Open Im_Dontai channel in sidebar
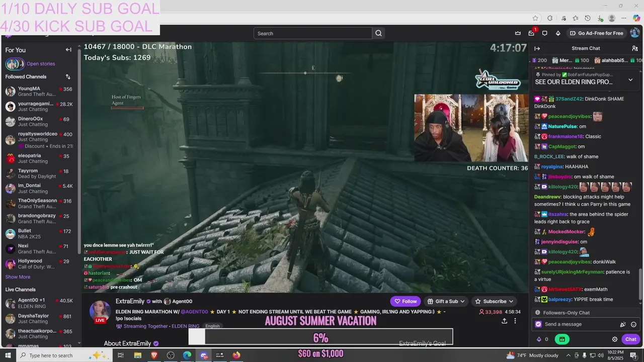Image resolution: width=644 pixels, height=362 pixels. (x=39, y=189)
